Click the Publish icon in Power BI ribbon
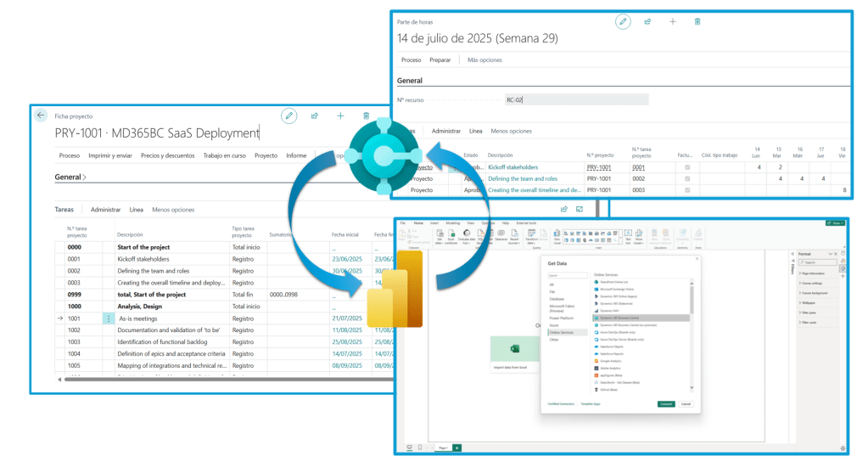Viewport: 868px width, 468px height. click(x=698, y=235)
